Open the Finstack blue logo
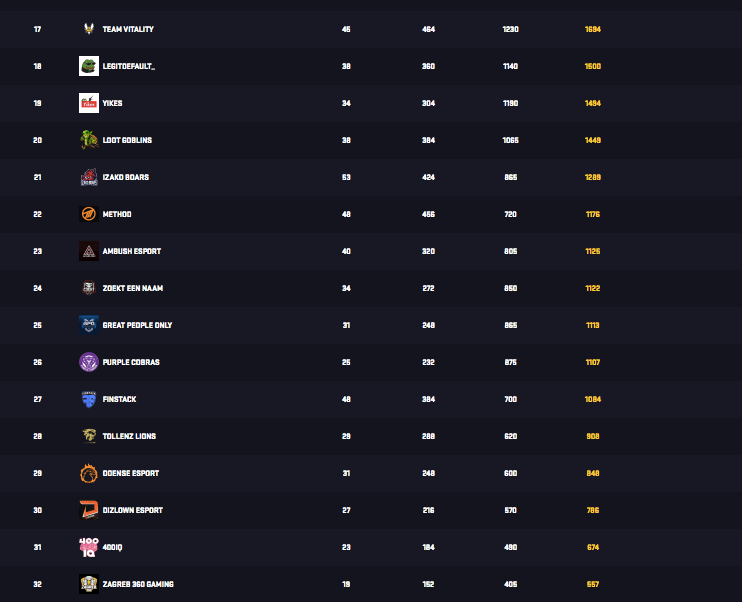The image size is (742, 602). pyautogui.click(x=88, y=399)
